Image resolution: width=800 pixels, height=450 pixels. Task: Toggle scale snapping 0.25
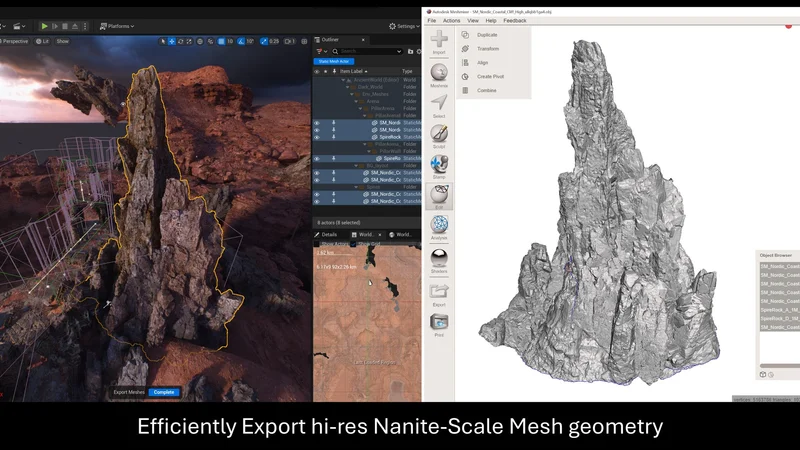pyautogui.click(x=264, y=41)
